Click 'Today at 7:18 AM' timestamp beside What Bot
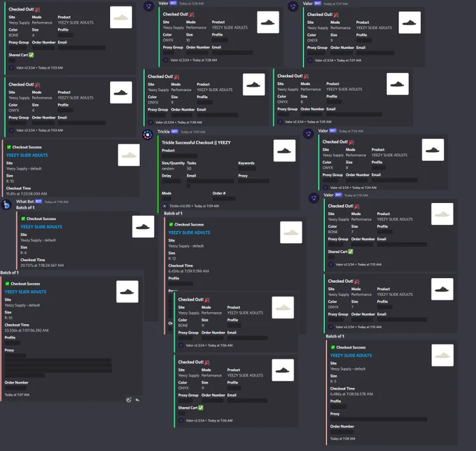The image size is (476, 451). 57,202
